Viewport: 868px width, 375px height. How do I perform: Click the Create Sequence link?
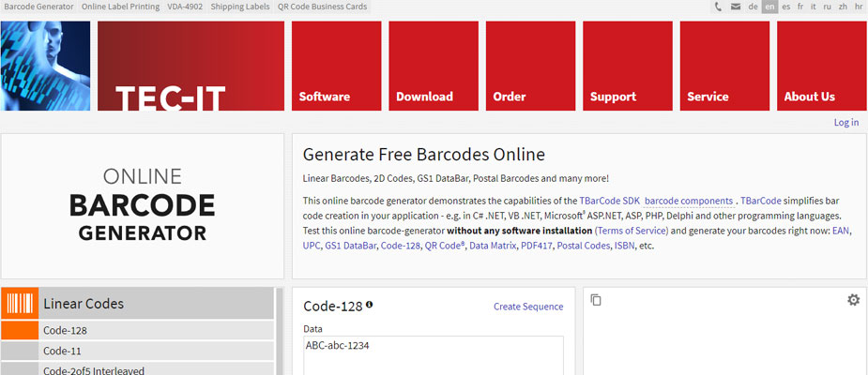click(528, 307)
